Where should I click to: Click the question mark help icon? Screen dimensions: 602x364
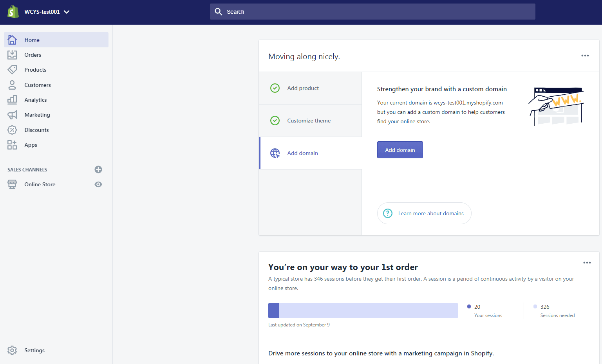coord(388,213)
